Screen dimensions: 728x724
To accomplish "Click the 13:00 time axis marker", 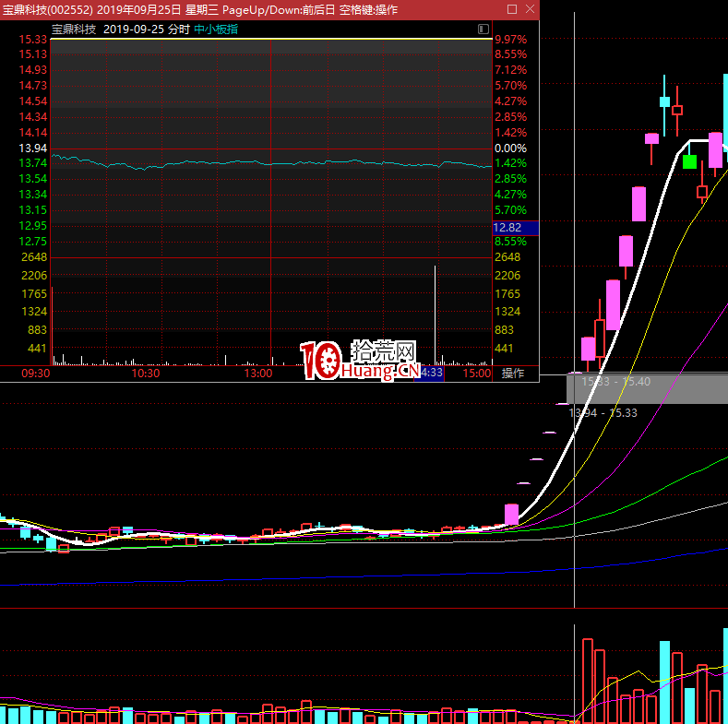I will pyautogui.click(x=257, y=374).
